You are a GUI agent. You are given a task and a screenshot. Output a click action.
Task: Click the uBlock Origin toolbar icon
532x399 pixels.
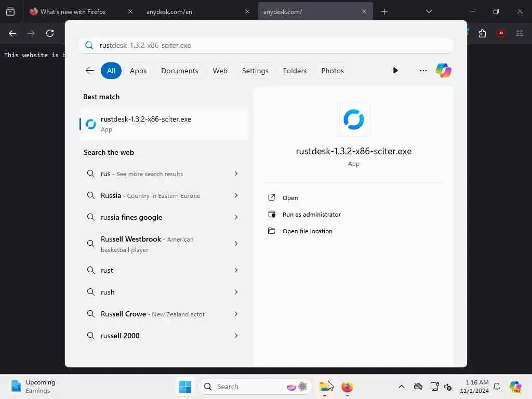click(x=500, y=33)
